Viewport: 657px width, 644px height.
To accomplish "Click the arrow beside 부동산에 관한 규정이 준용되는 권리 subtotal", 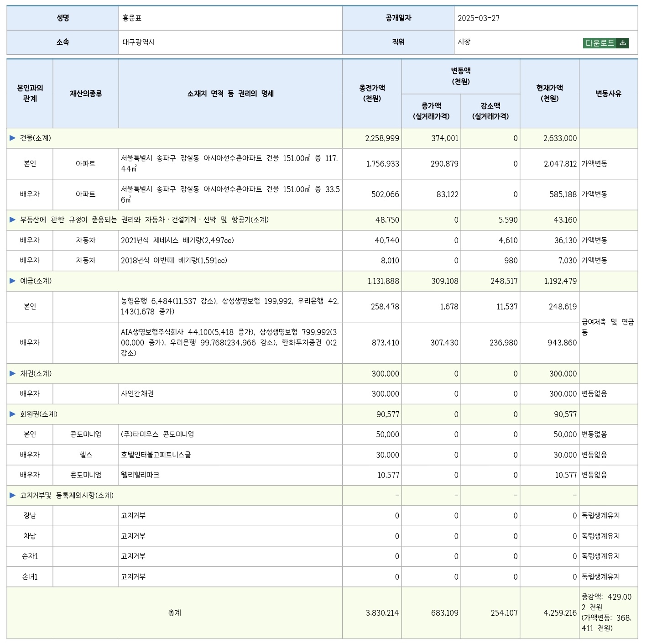I will tap(13, 220).
